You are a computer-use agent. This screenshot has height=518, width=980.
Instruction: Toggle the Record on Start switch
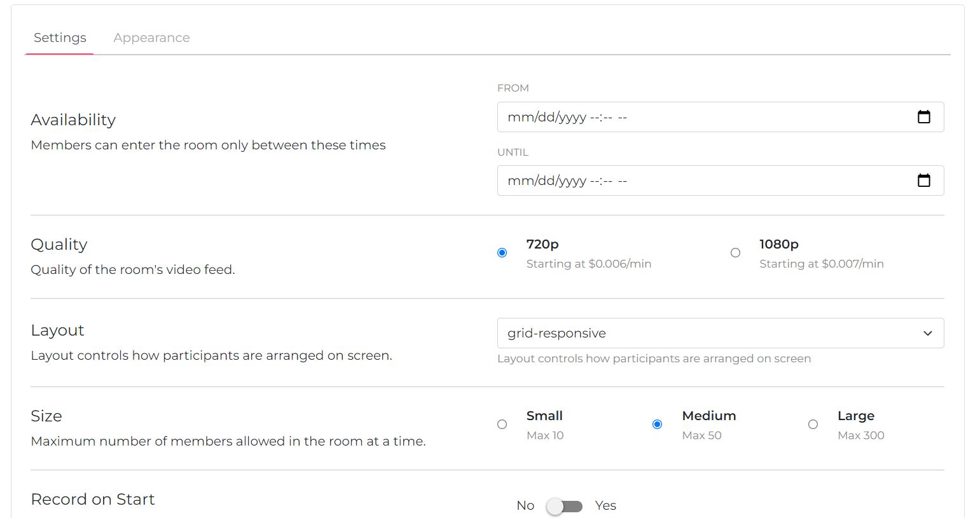pyautogui.click(x=565, y=507)
